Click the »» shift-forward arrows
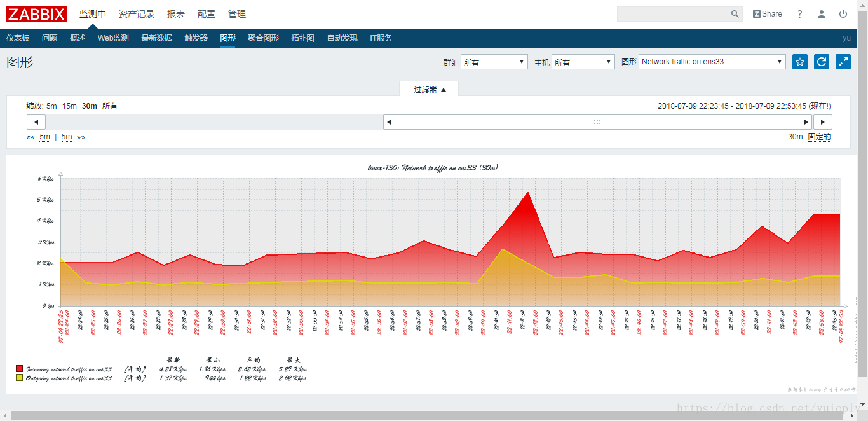868x421 pixels. pyautogui.click(x=81, y=137)
